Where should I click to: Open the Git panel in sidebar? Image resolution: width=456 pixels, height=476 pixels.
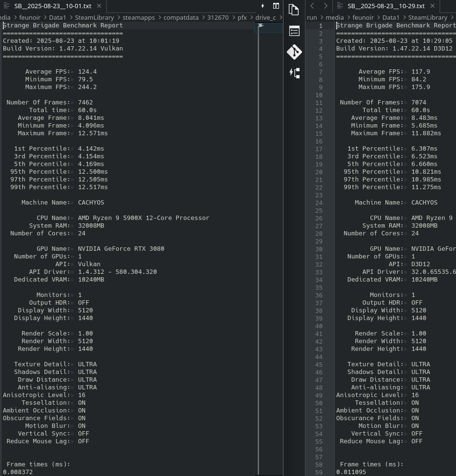coord(294,52)
